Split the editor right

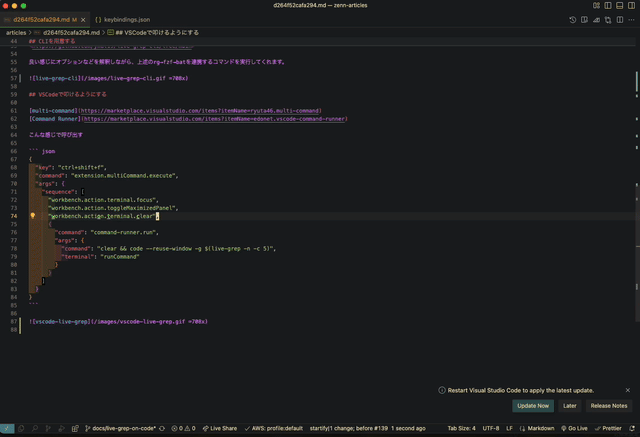click(x=620, y=20)
